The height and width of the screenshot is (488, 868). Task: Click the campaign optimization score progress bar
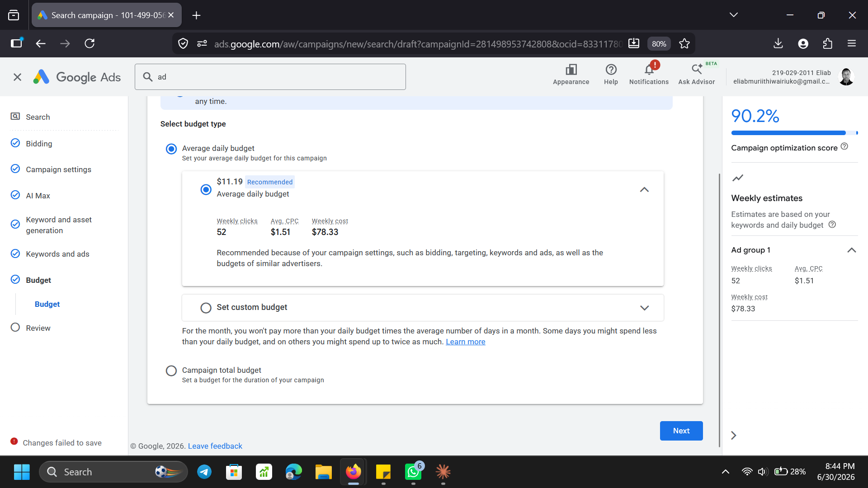pos(794,133)
